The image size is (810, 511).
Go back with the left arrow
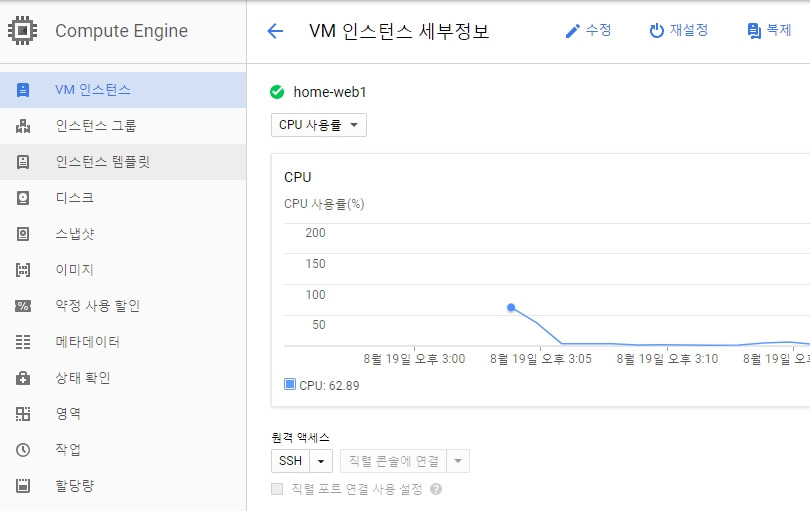click(275, 31)
